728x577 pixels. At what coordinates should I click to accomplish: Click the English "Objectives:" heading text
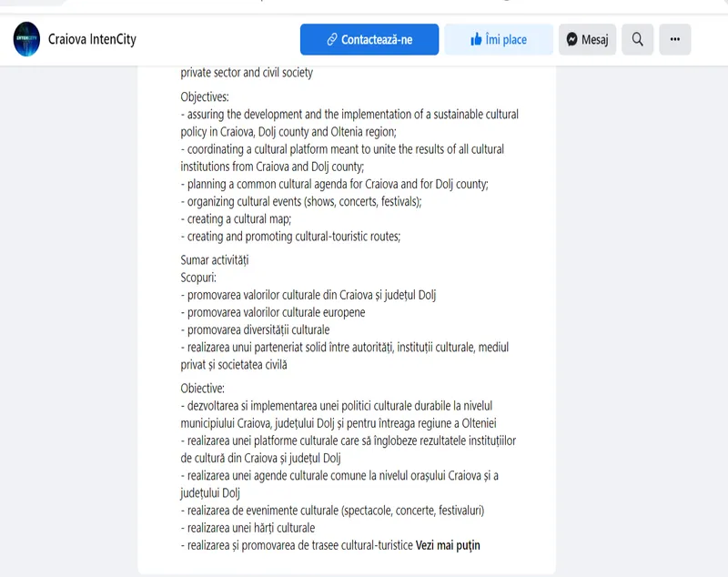(205, 96)
